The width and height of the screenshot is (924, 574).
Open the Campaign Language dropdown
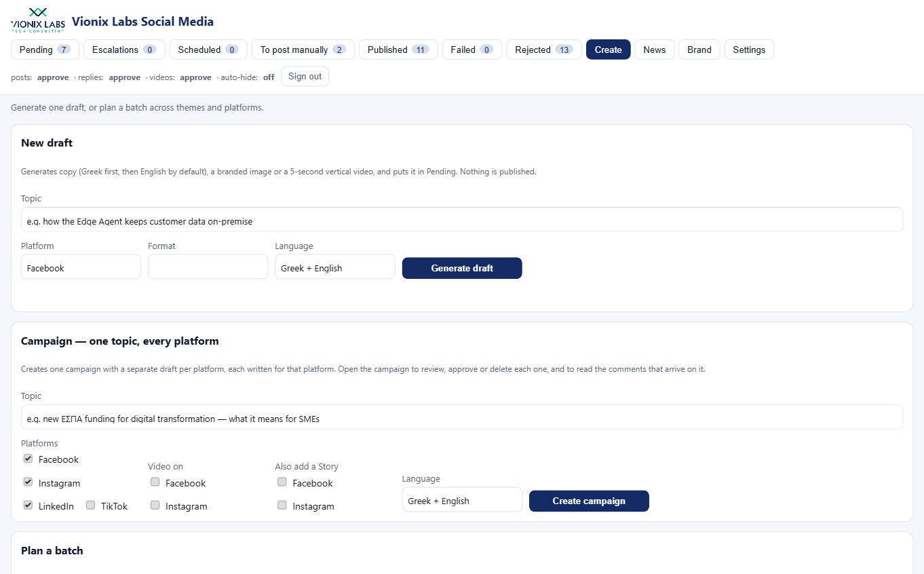(x=462, y=500)
